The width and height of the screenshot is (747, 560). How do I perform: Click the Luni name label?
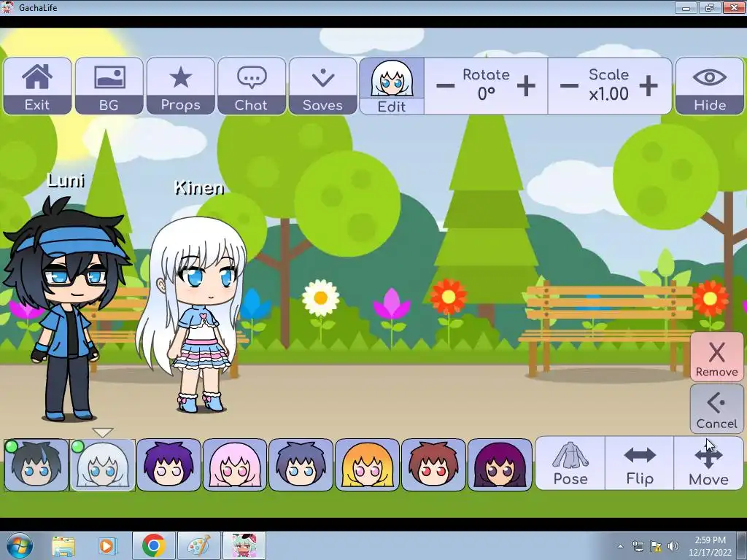66,181
